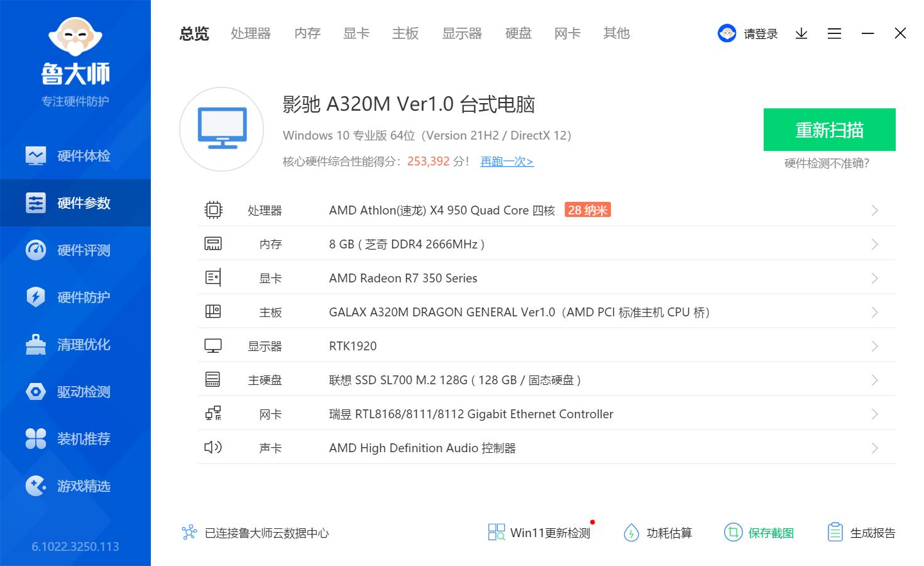Viewport: 924px width, 566px height.
Task: Click the 重新扫描 rescan button
Action: pyautogui.click(x=829, y=130)
